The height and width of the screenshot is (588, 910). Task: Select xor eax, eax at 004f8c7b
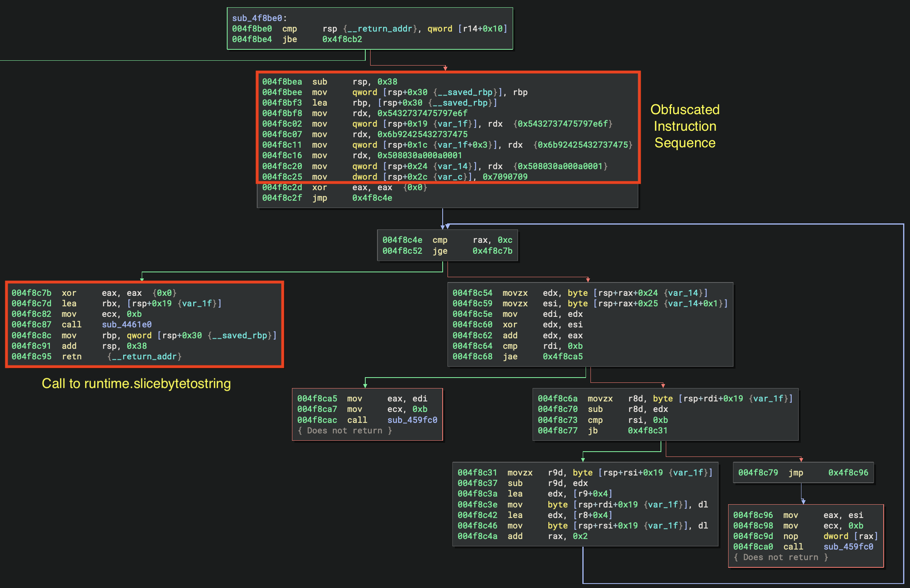tap(94, 293)
